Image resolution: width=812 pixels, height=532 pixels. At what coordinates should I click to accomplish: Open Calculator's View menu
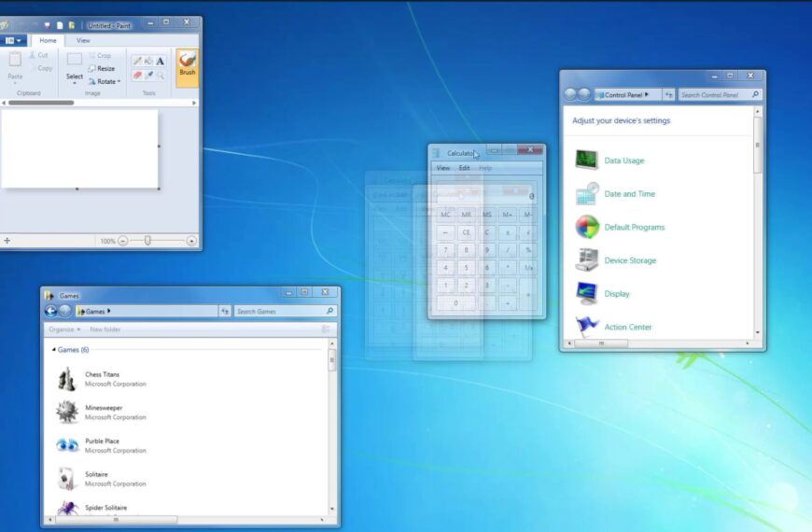point(442,168)
